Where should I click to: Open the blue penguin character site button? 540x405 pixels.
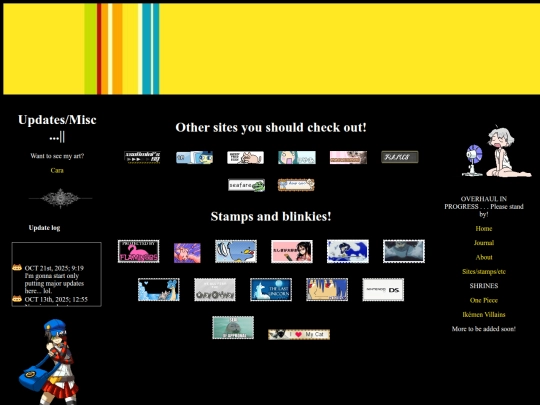tap(194, 157)
